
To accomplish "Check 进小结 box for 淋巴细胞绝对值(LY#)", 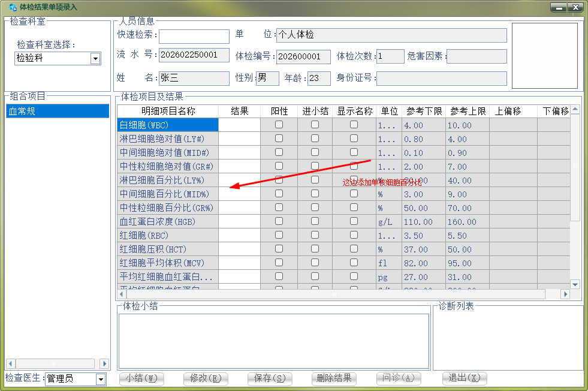I will coord(315,139).
